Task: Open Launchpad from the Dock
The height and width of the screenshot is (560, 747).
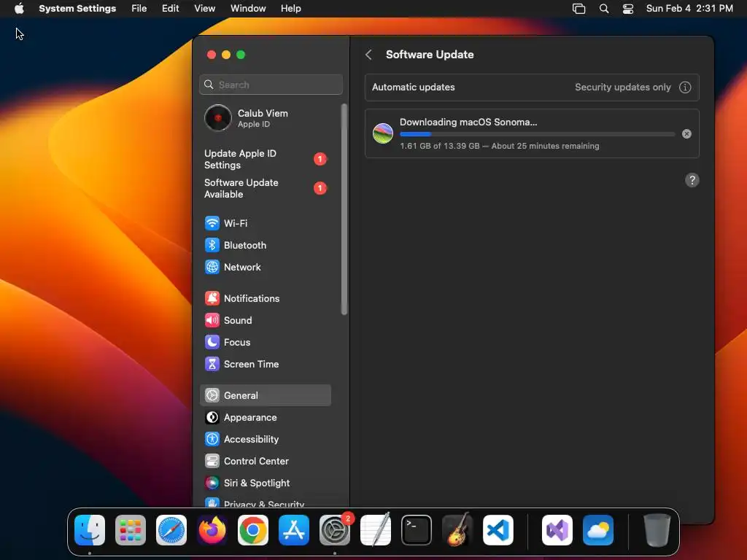Action: tap(131, 530)
